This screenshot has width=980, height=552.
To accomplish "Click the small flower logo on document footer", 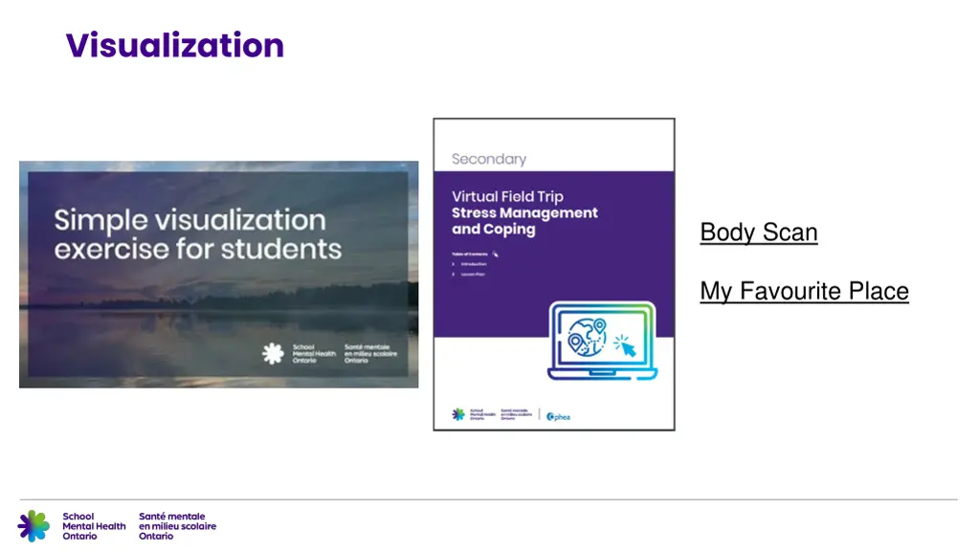I will click(x=458, y=414).
